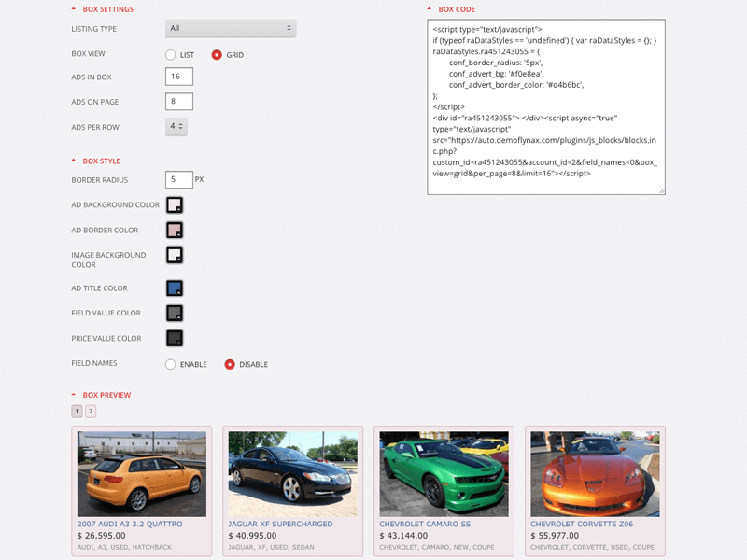Click the Ads on Page input field
Image resolution: width=747 pixels, height=560 pixels.
[179, 102]
